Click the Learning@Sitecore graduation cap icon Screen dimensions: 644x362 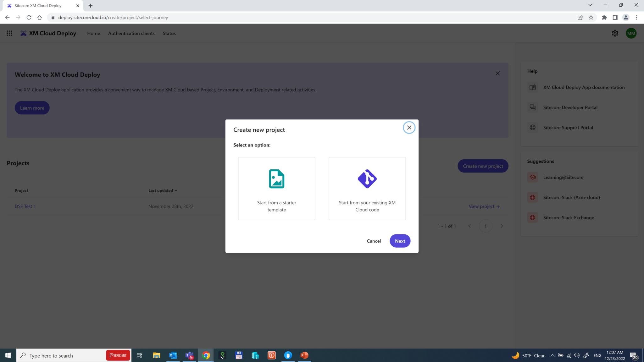coord(532,177)
